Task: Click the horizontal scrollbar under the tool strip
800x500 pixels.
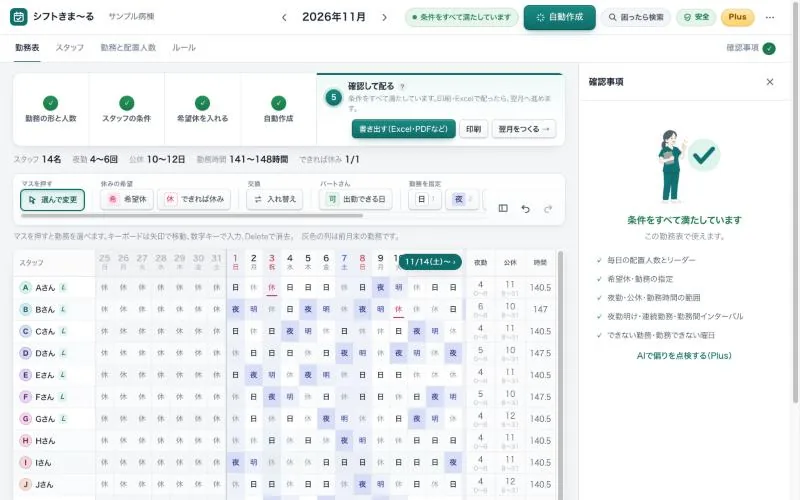Action: 192,216
